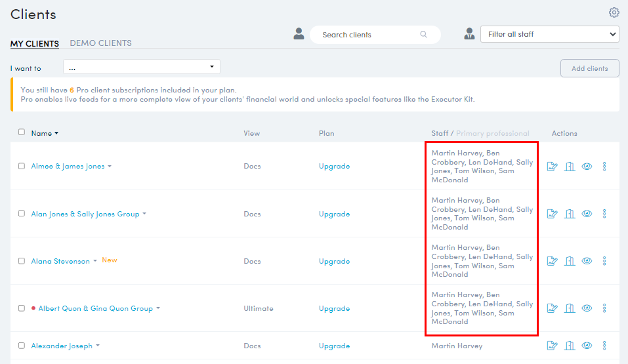Expand the arrow next to Aimee & James Jones
The width and height of the screenshot is (628, 364).
(x=110, y=166)
